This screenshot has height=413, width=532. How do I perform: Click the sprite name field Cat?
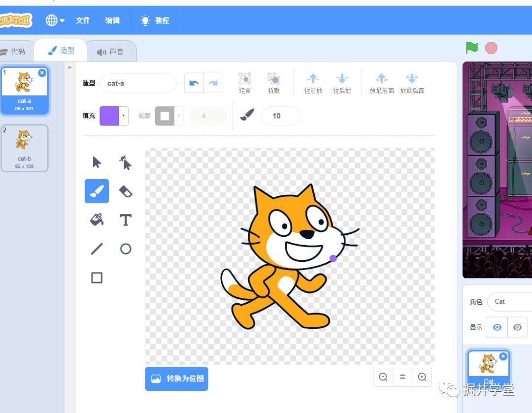(x=510, y=301)
